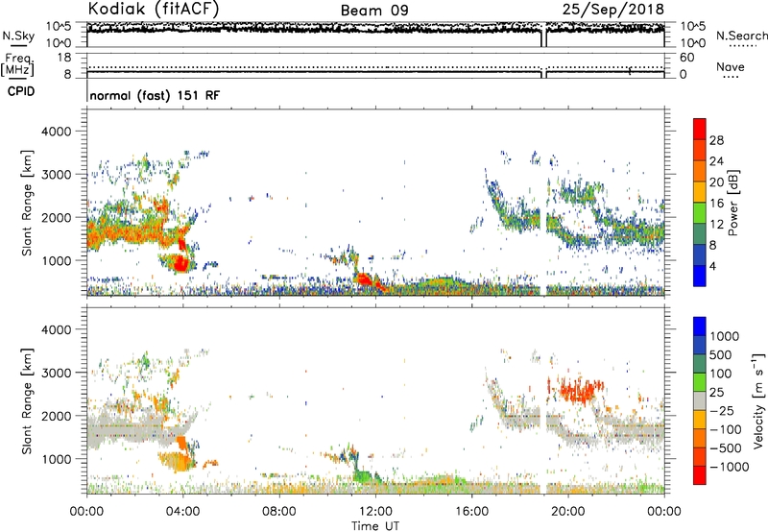Select the 4000 tick in the velocity panel
Screen dimensions: 768x532
coord(57,329)
